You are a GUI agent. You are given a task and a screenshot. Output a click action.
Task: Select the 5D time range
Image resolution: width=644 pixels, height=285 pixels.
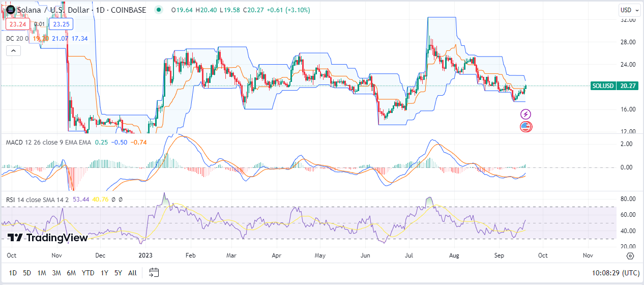pyautogui.click(x=27, y=273)
